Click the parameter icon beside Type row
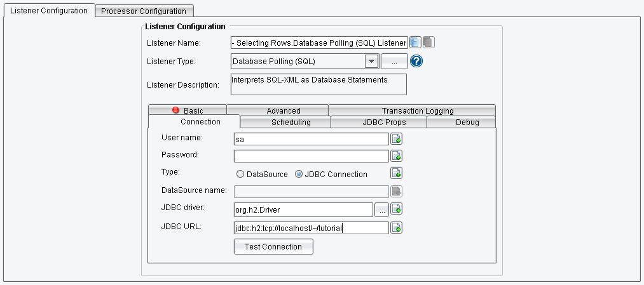 pyautogui.click(x=396, y=173)
